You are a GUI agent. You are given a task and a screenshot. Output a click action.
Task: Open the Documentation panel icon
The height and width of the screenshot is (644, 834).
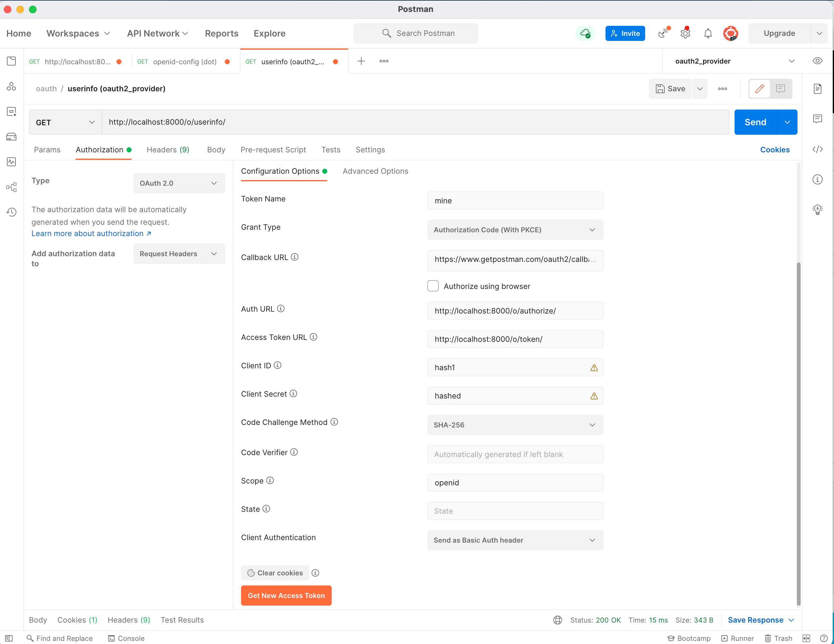pos(818,89)
